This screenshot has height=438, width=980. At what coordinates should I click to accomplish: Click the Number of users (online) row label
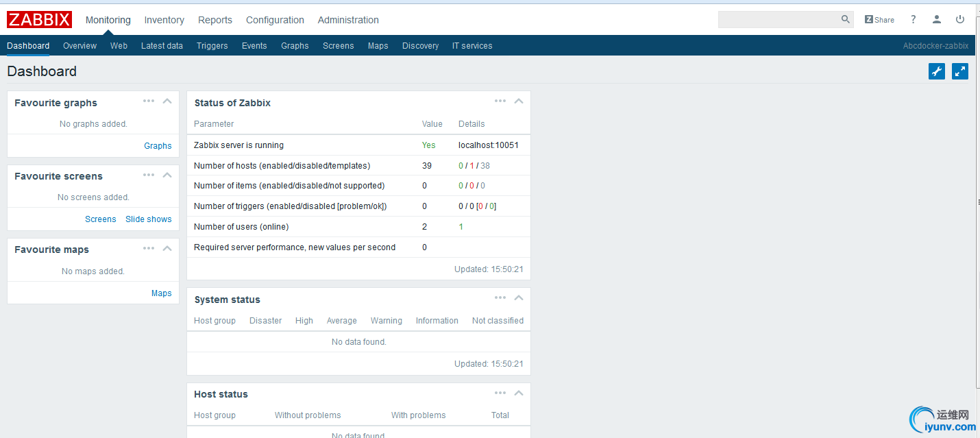241,227
